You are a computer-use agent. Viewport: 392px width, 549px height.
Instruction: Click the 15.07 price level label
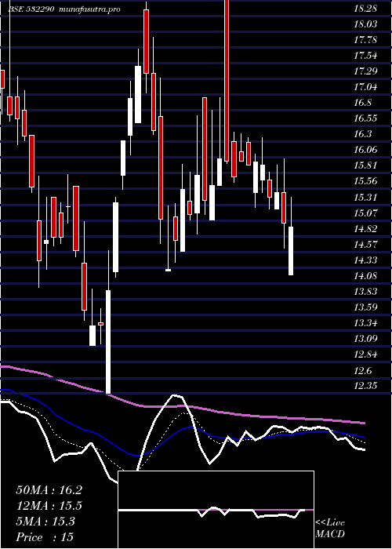[x=365, y=213]
